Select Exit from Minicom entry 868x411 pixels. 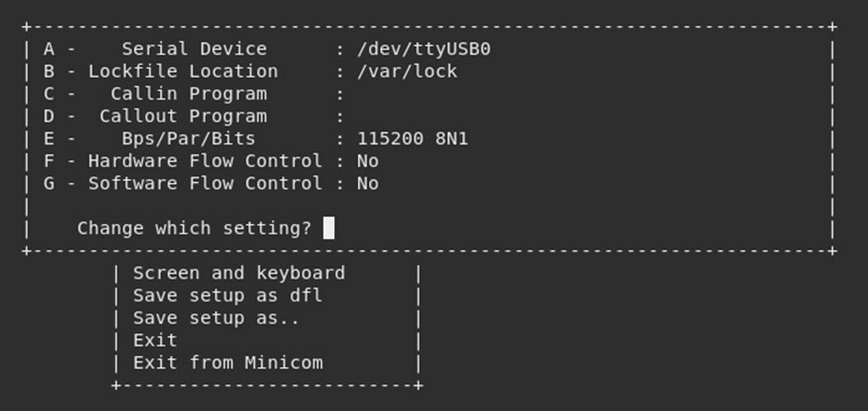(x=228, y=363)
